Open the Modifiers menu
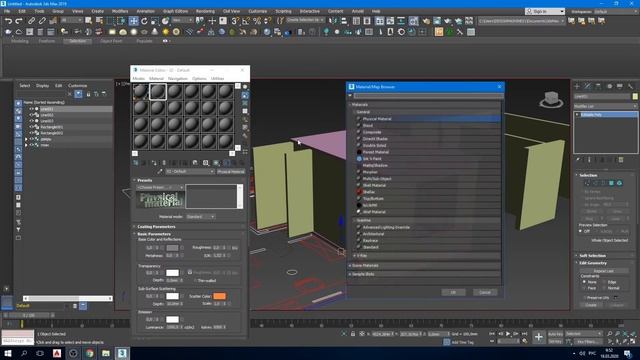640x360 pixels. pos(120,11)
